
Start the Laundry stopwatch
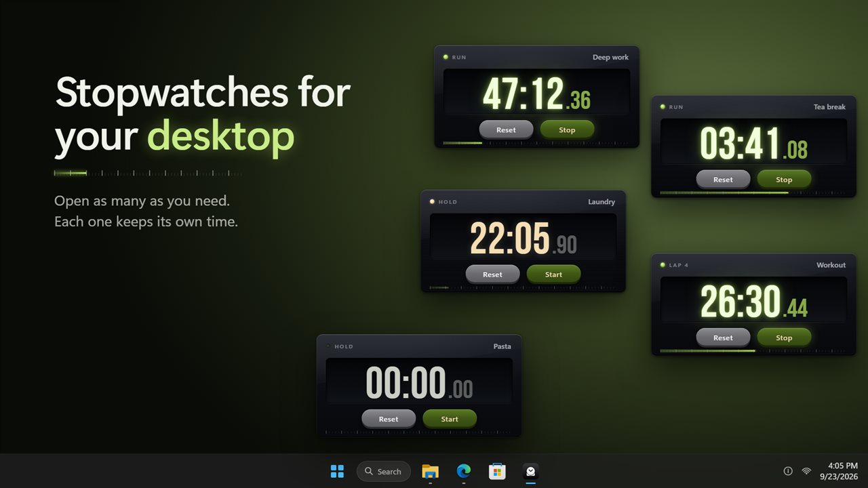[x=553, y=274]
